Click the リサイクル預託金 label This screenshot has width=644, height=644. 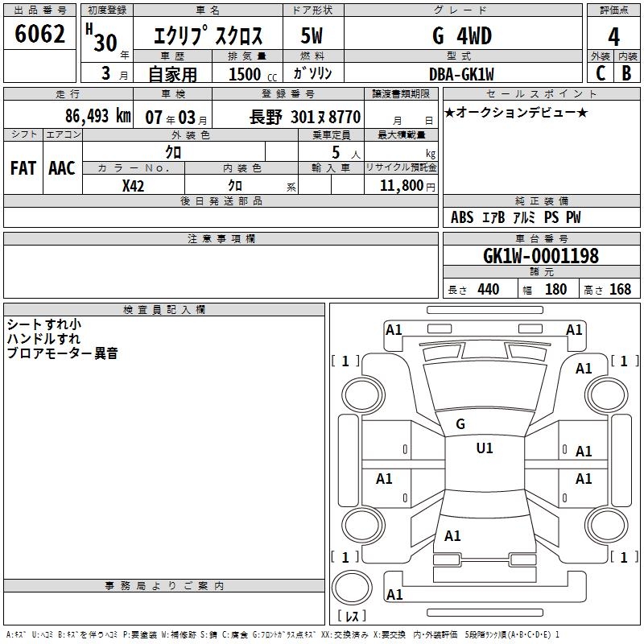coord(401,167)
